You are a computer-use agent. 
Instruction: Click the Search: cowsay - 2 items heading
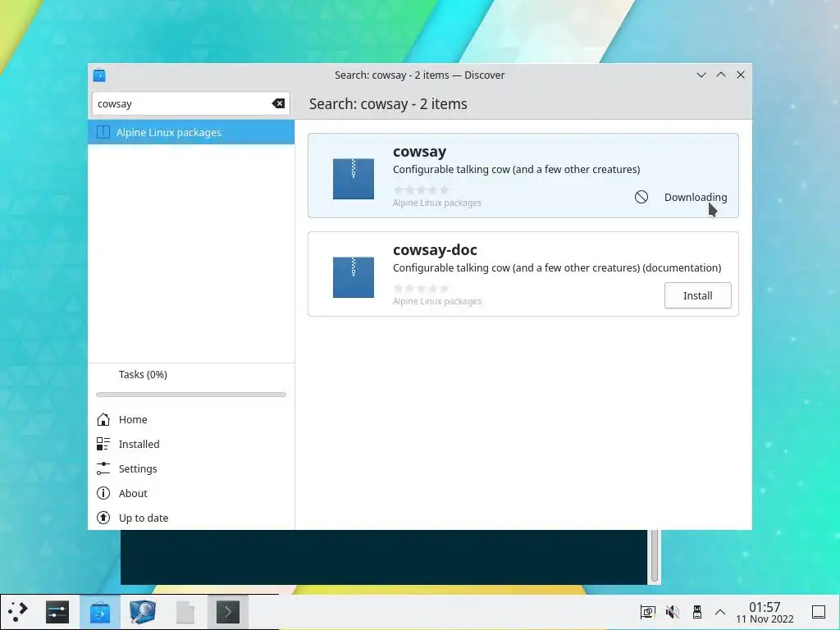point(388,104)
